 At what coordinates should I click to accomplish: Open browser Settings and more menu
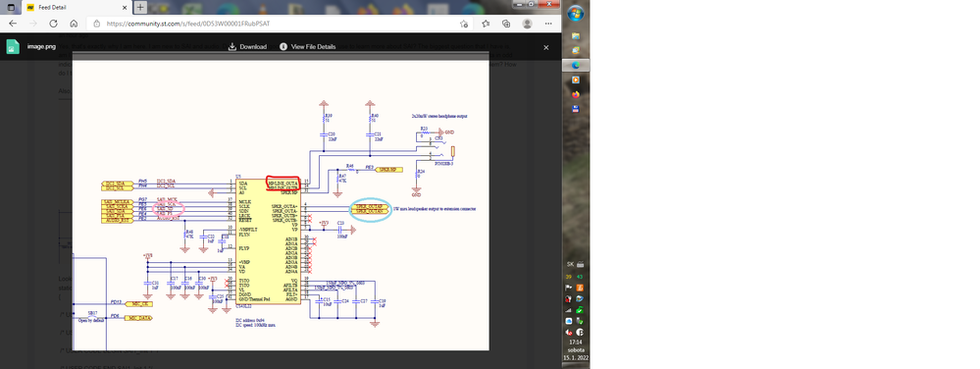[548, 24]
